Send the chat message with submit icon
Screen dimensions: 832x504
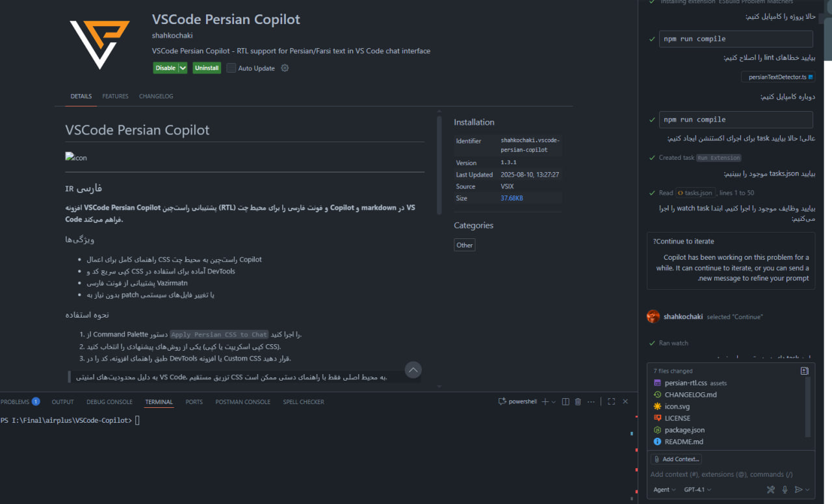coord(798,489)
